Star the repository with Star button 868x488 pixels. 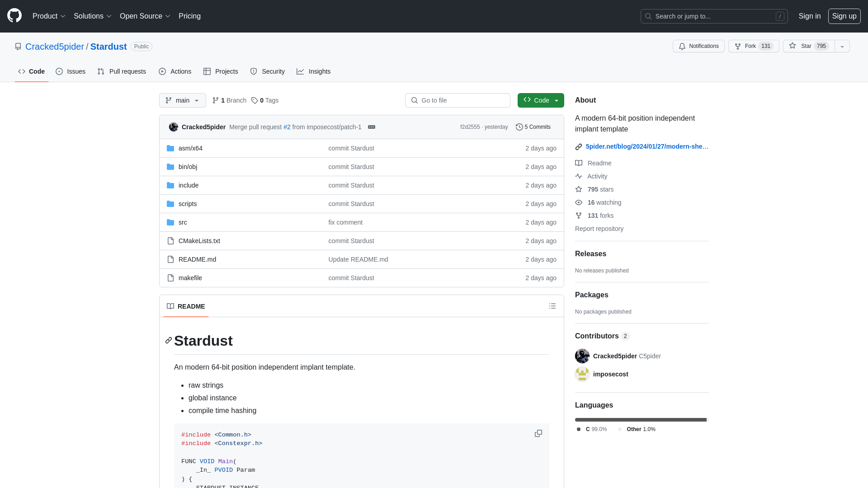click(x=809, y=46)
